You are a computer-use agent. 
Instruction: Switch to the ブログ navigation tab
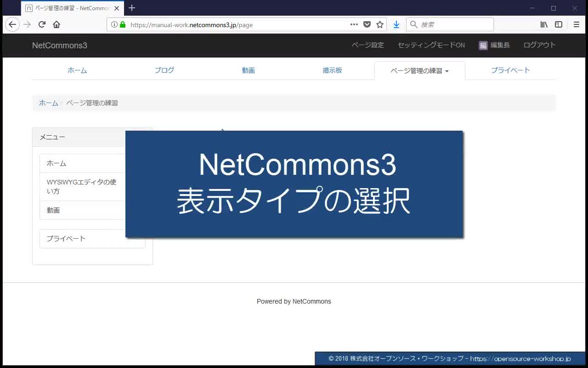click(164, 70)
